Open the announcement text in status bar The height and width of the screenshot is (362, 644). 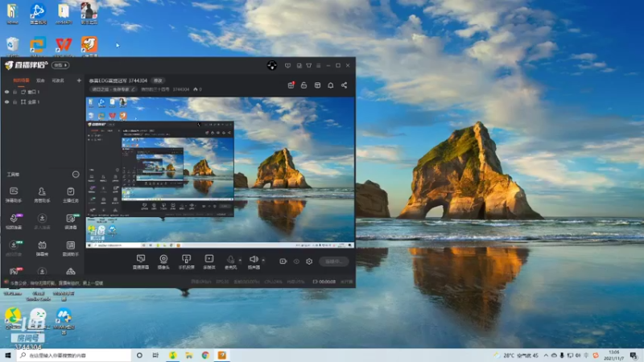(56, 283)
